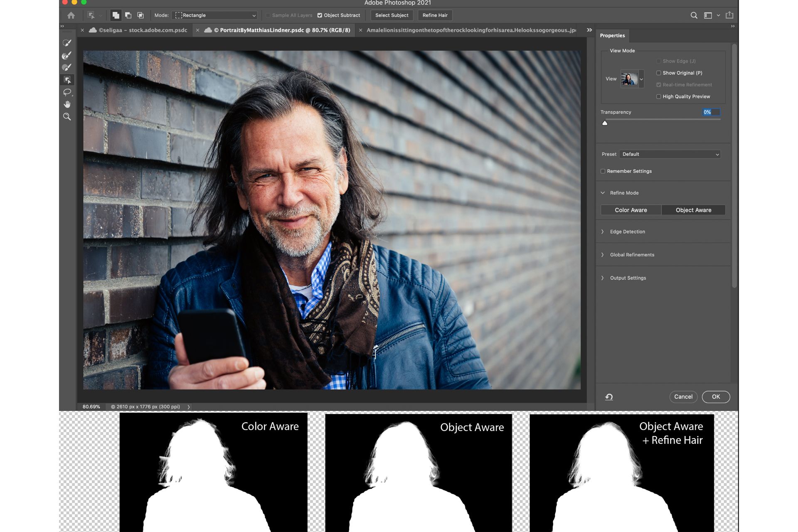Image resolution: width=798 pixels, height=532 pixels.
Task: Click the Select Subject button
Action: 392,15
